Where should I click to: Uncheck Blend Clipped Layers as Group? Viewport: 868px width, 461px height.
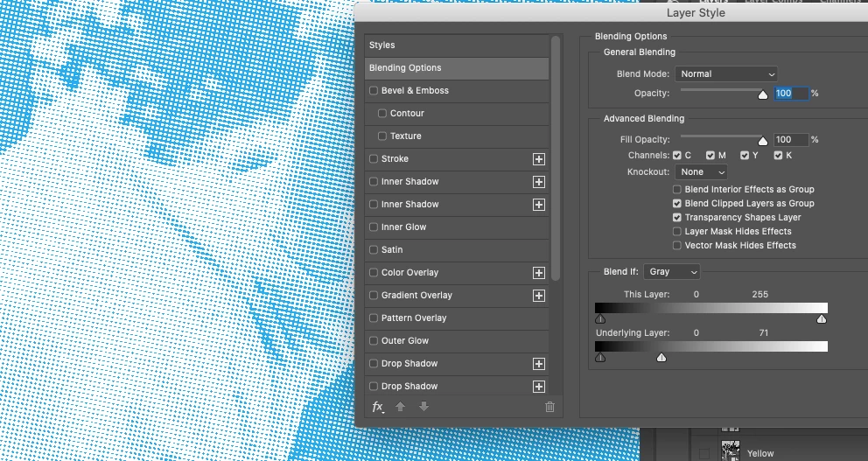(677, 204)
